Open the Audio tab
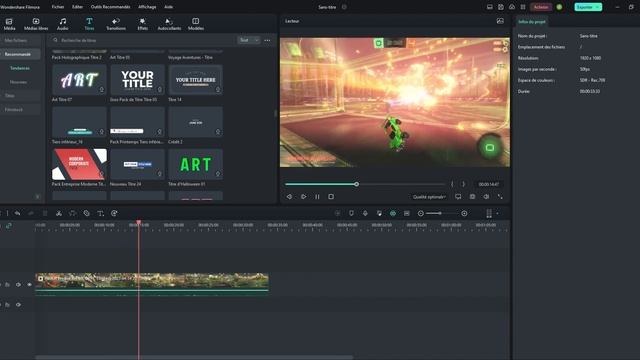640x360 pixels. point(62,24)
